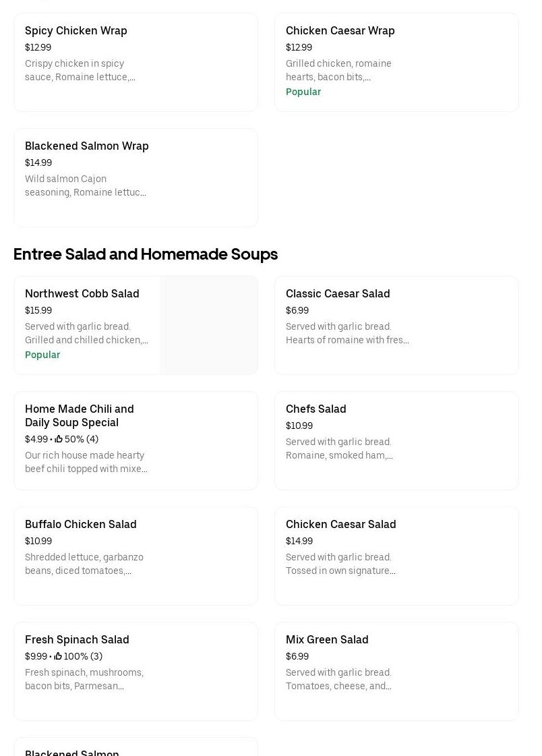Click the thumbs-up icon on Fresh Spinach Salad
The width and height of the screenshot is (542, 756).
pos(58,656)
